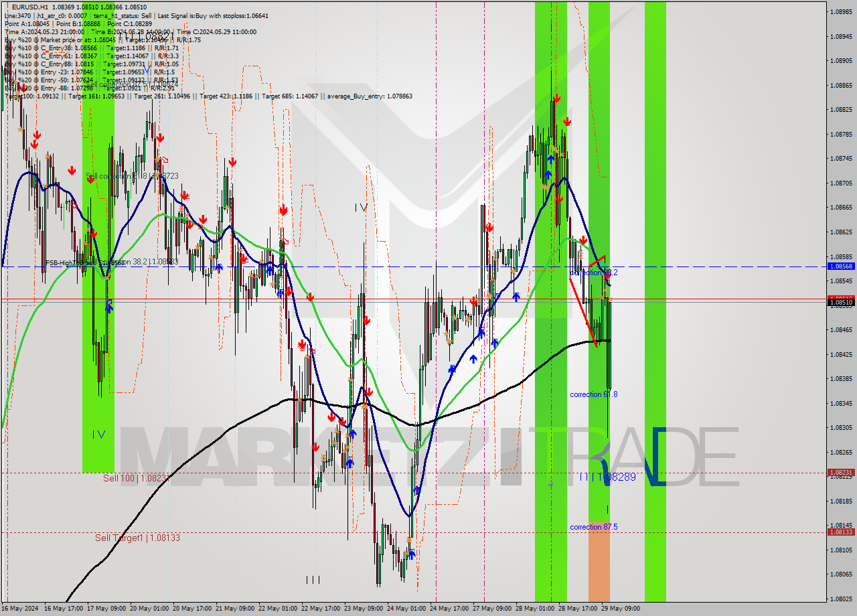Click 1.08705 on the price axis
The width and height of the screenshot is (857, 616).
pyautogui.click(x=841, y=183)
